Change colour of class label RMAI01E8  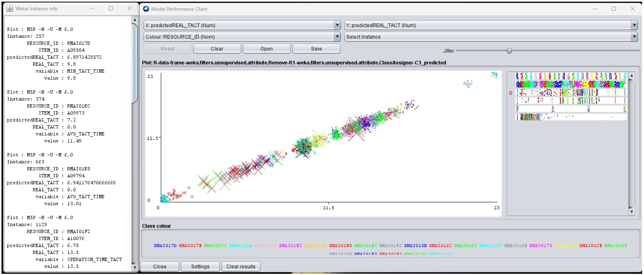coord(341,245)
